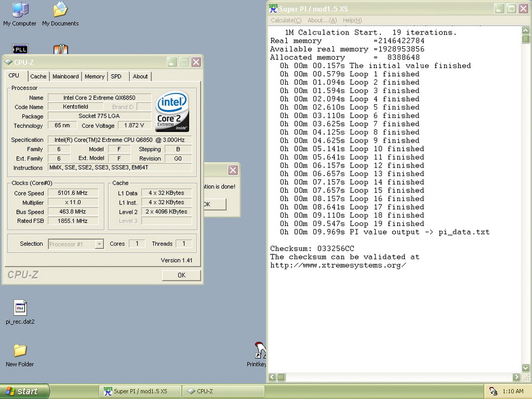Open the About menu in Super PI
The height and width of the screenshot is (399, 532).
(x=322, y=20)
